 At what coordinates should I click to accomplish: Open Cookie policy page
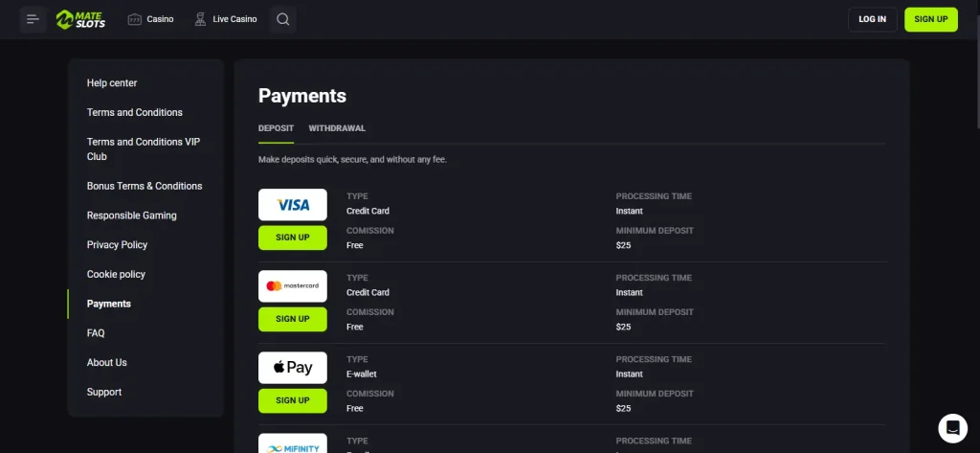(116, 274)
